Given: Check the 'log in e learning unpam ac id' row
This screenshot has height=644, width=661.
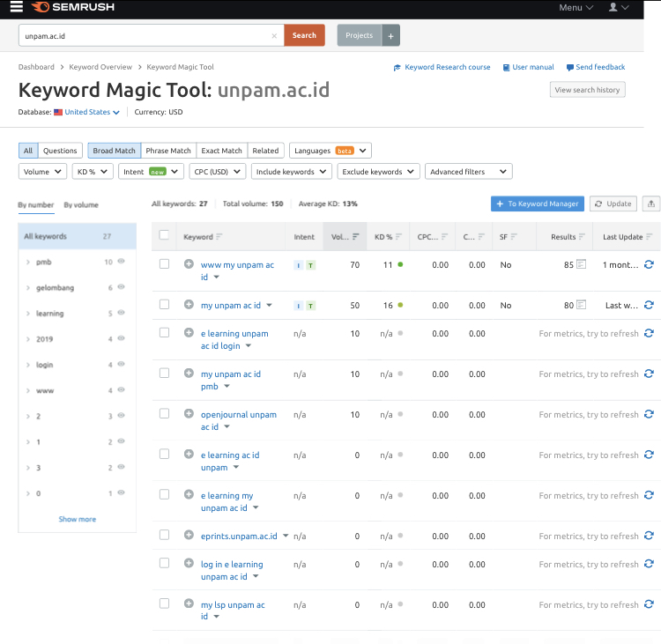Looking at the screenshot, I should coord(164,564).
